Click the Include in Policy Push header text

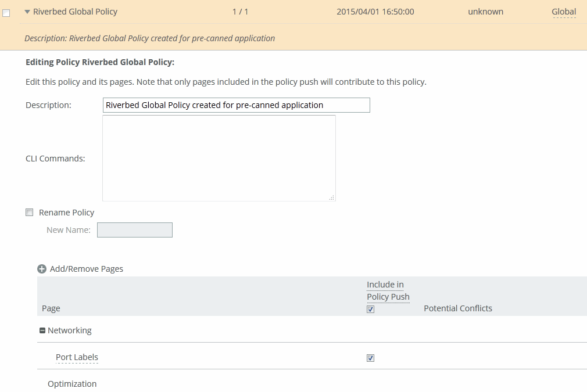click(x=388, y=290)
